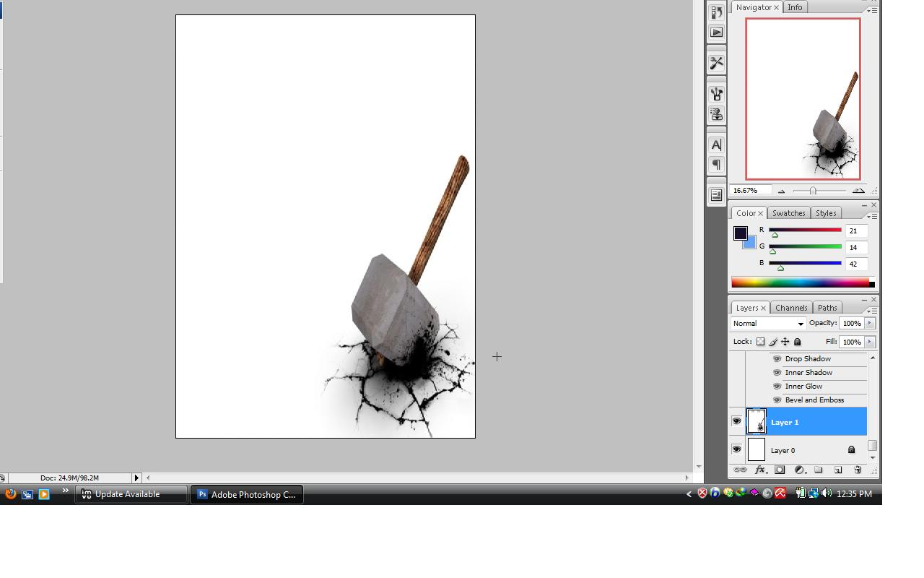Image resolution: width=924 pixels, height=578 pixels.
Task: Switch to the Info tab
Action: point(795,7)
